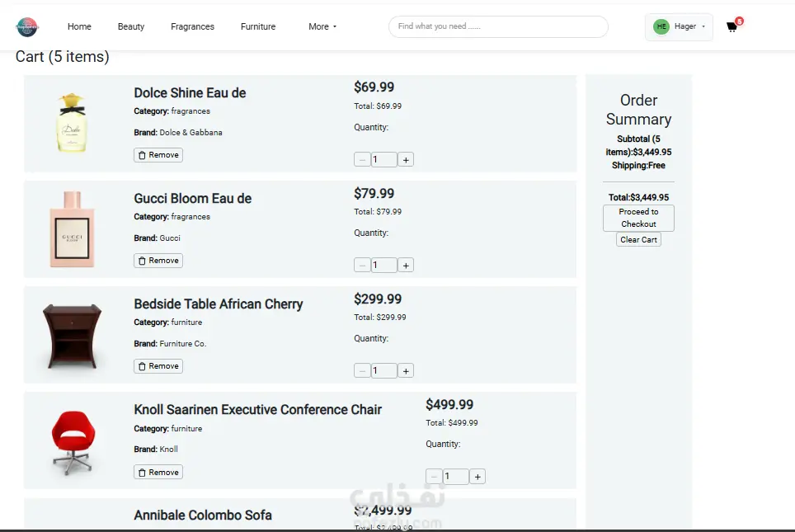795x532 pixels.
Task: Remove the Knoll Saarinen chair
Action: [x=158, y=472]
